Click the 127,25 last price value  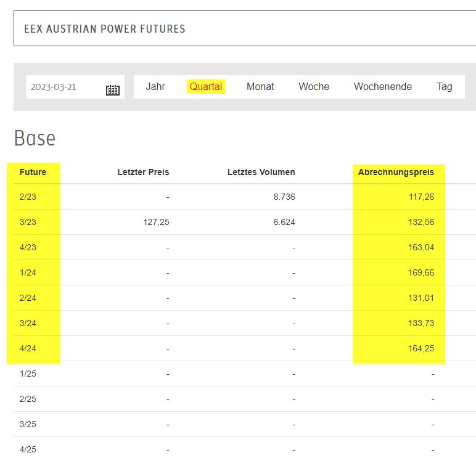click(x=156, y=222)
